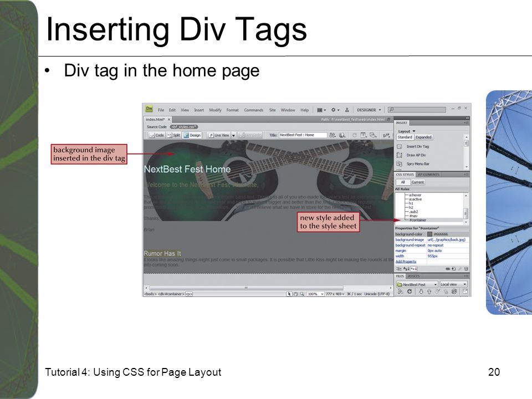Click the File management icon in Document toolbar
The height and width of the screenshot is (399, 532).
point(332,135)
